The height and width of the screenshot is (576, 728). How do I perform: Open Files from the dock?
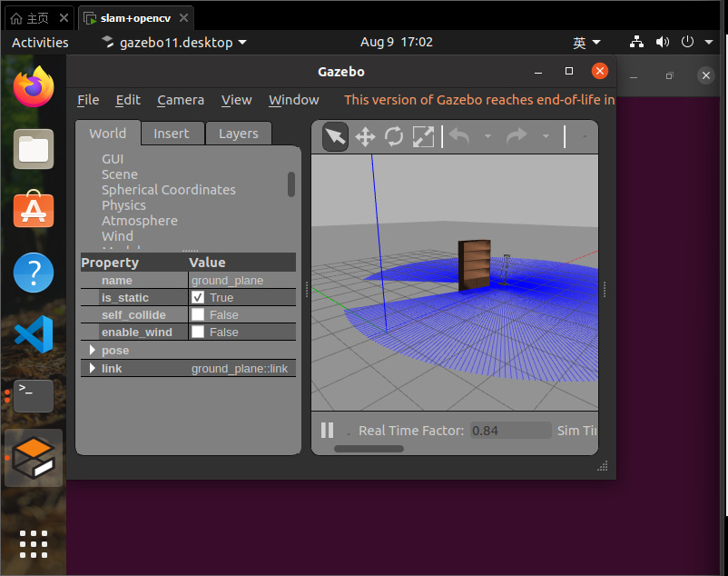(34, 149)
